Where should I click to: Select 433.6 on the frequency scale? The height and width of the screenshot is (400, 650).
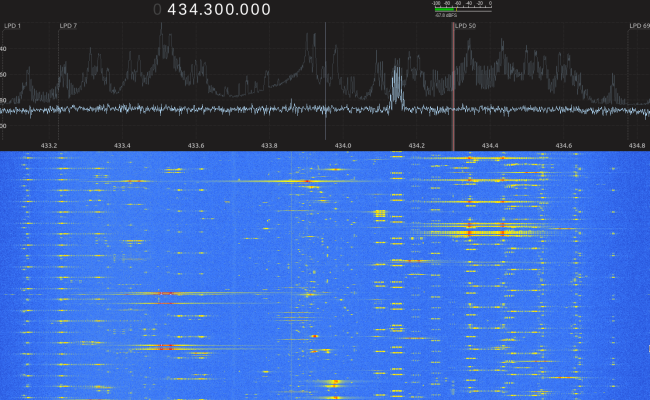point(196,145)
